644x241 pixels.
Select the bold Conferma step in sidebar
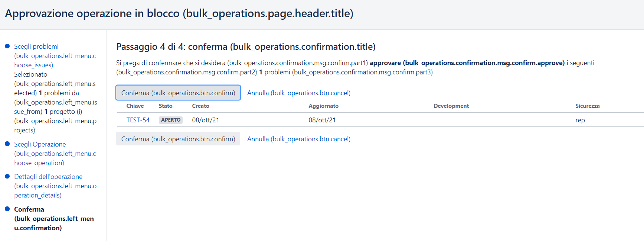tap(29, 209)
